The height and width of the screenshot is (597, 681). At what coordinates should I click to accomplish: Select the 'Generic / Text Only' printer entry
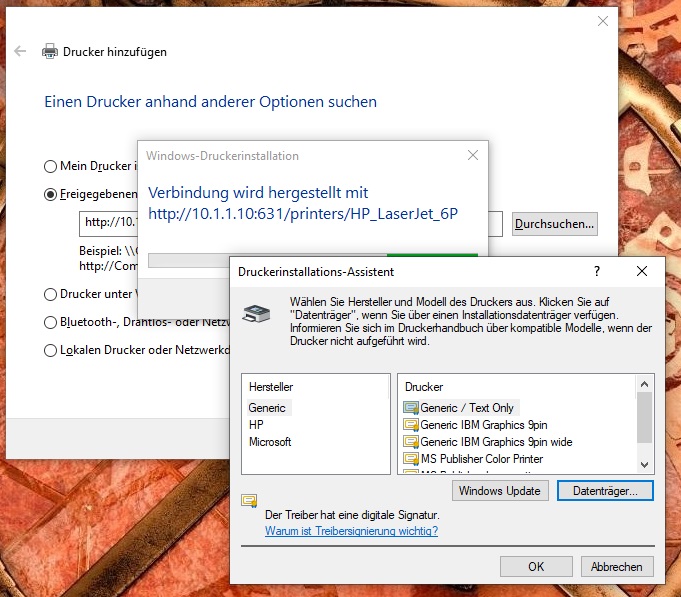tap(467, 408)
